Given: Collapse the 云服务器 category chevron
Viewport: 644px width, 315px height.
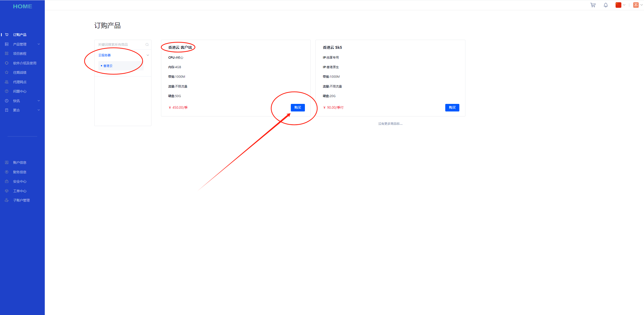Looking at the screenshot, I should [x=148, y=55].
